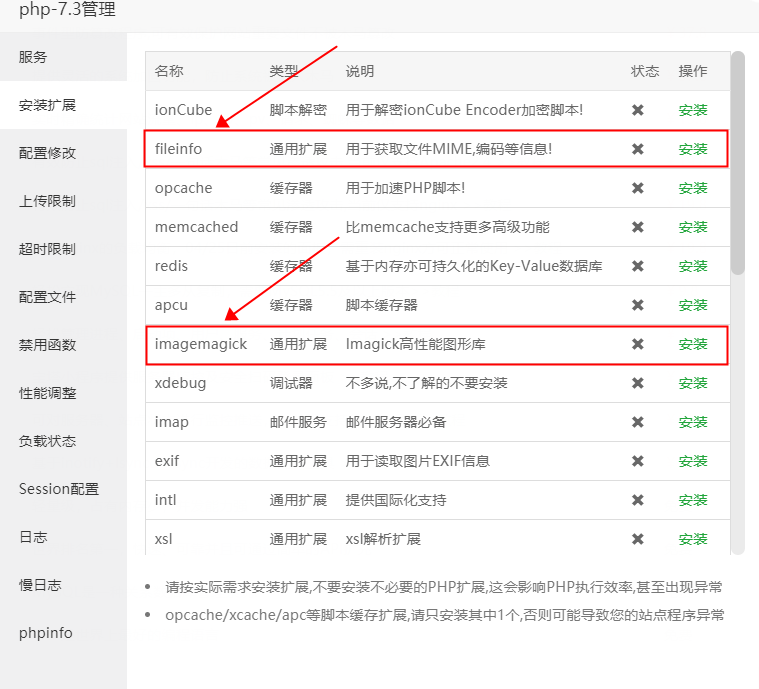Install the imagemagick extension
This screenshot has height=689, width=759.
(x=693, y=344)
